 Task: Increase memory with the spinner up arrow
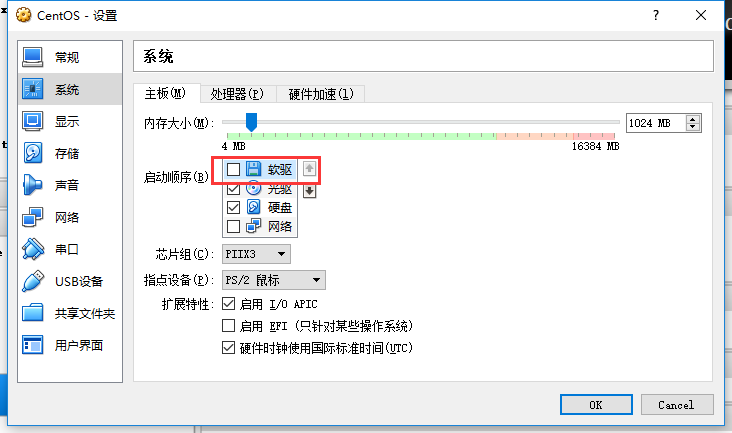point(693,119)
